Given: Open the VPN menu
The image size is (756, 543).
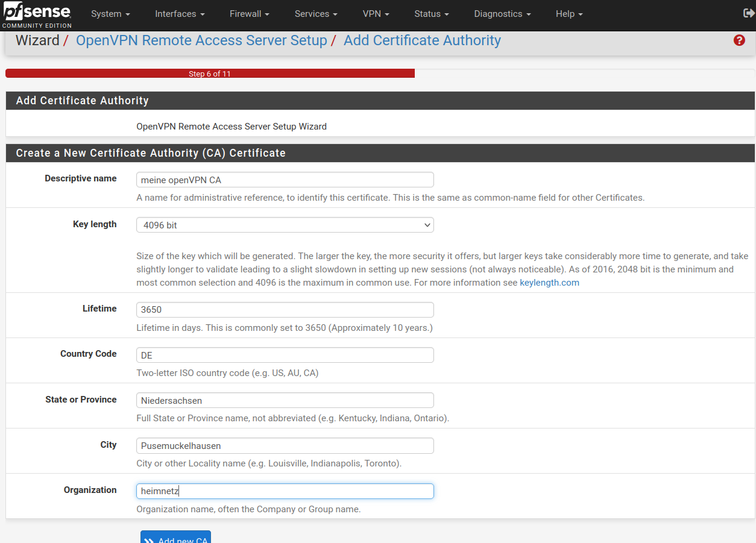Looking at the screenshot, I should point(376,14).
